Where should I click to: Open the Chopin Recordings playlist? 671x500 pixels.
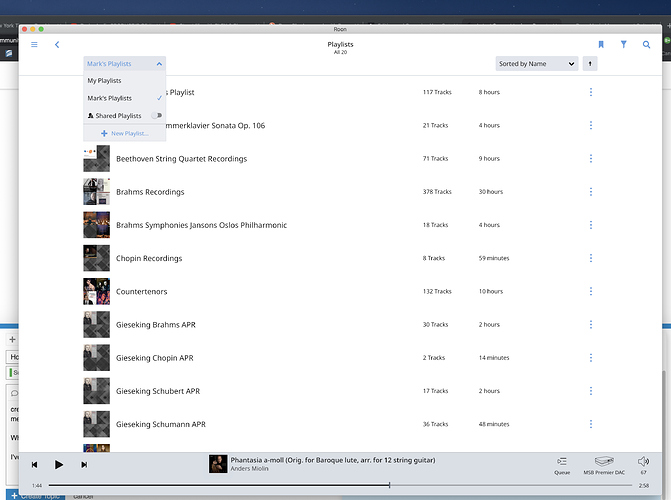click(x=149, y=258)
